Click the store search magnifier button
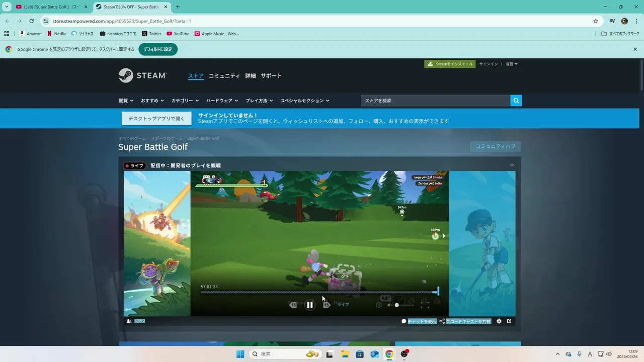Viewport: 644px width, 362px height. coord(516,101)
